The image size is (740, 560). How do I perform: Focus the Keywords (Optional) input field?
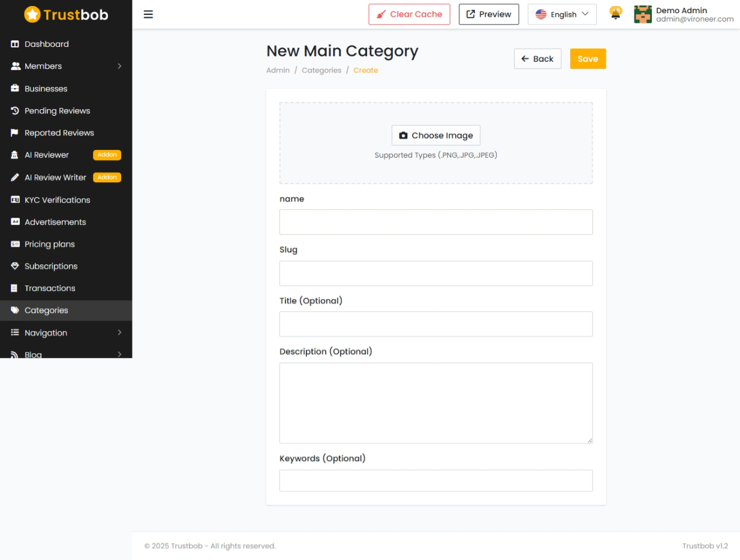click(x=436, y=480)
